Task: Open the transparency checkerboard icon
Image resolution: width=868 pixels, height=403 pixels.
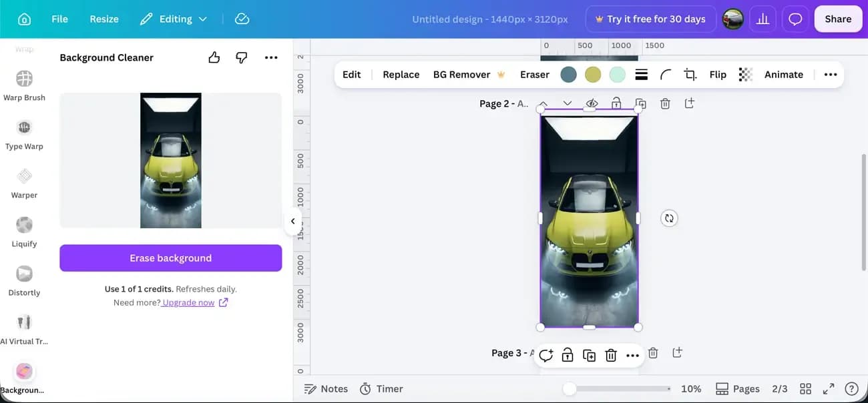Action: coord(745,75)
